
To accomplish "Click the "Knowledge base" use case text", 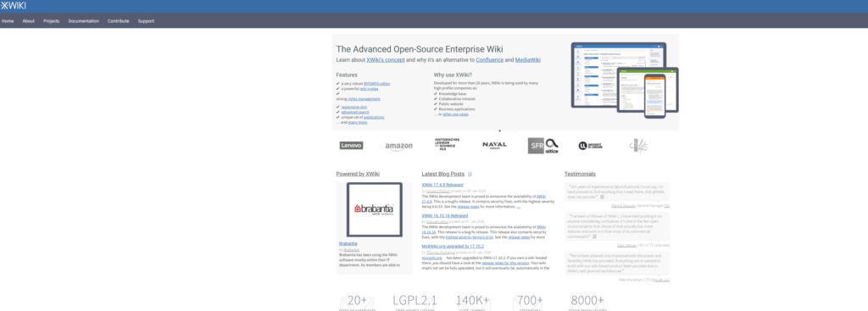I will (453, 94).
